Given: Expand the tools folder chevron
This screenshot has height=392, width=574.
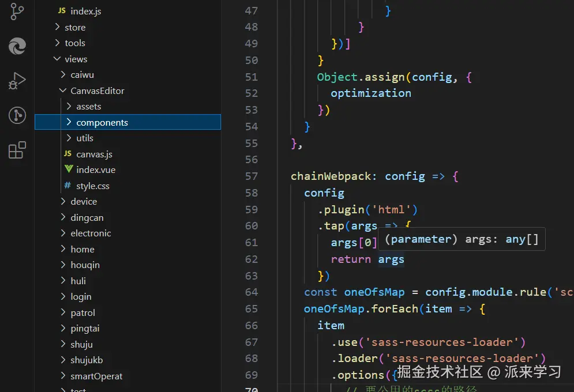Looking at the screenshot, I should (57, 43).
